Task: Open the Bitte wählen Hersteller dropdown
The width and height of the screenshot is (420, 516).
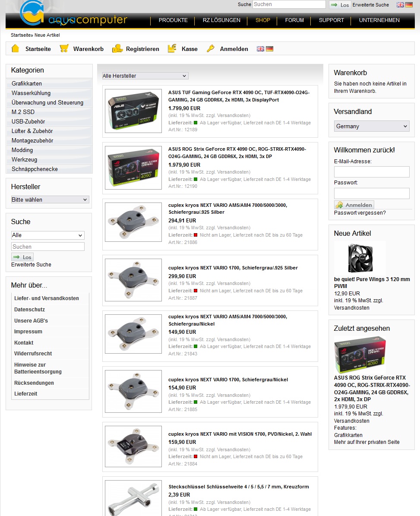Action: 50,199
